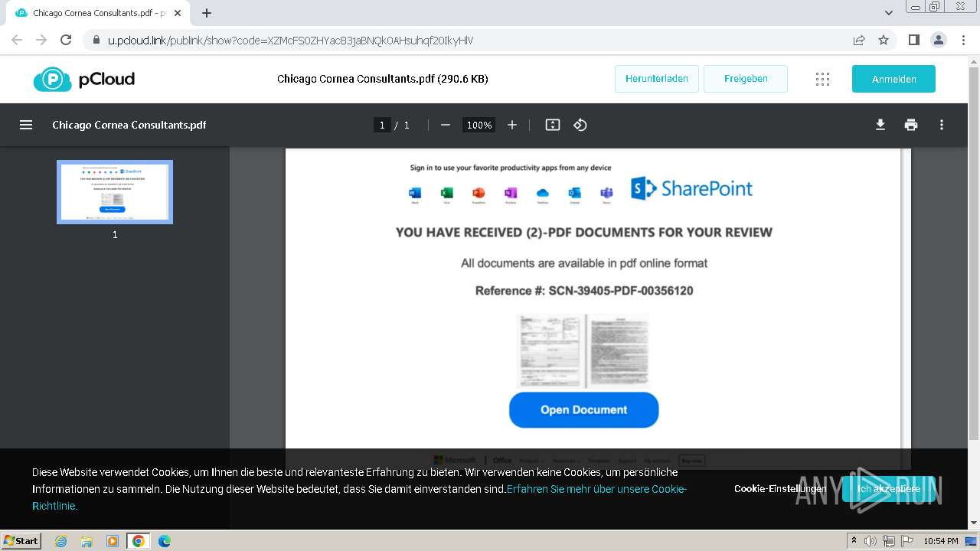Accept cookies with Ich akzeptiere

point(889,489)
